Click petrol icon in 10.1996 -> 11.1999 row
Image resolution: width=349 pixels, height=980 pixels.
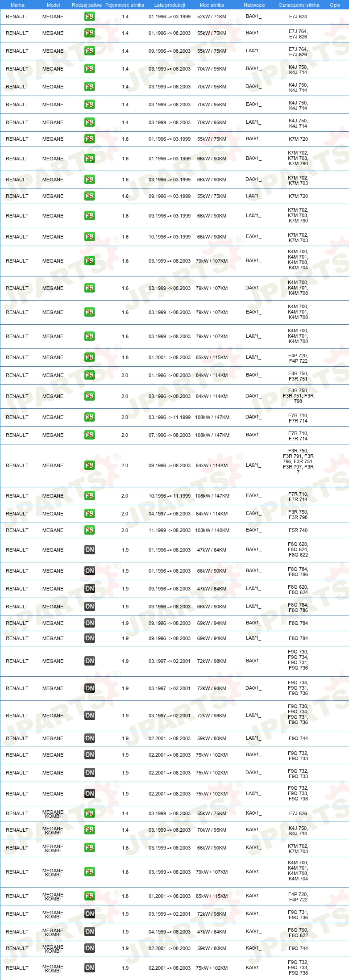click(x=89, y=496)
